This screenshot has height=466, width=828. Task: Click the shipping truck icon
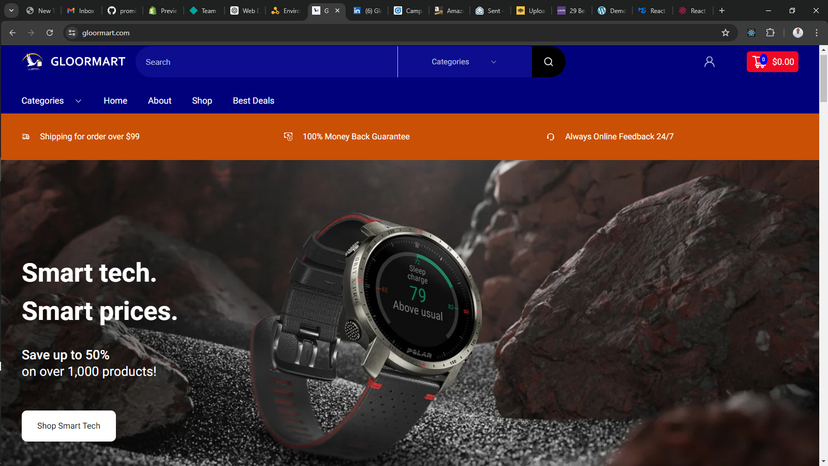[x=26, y=137]
